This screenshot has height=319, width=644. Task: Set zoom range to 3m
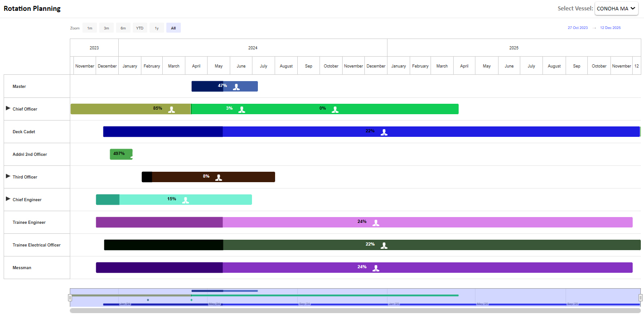[107, 28]
